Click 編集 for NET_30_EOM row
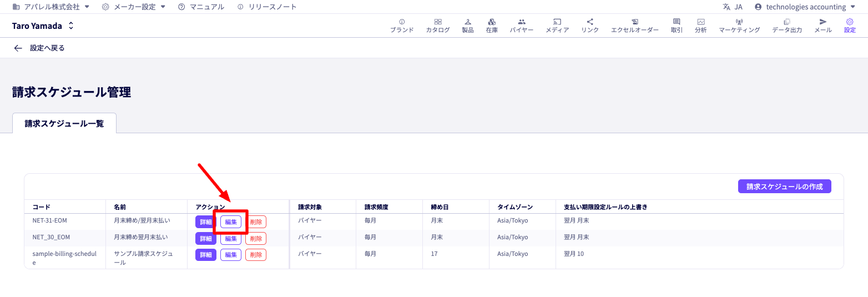 point(231,239)
